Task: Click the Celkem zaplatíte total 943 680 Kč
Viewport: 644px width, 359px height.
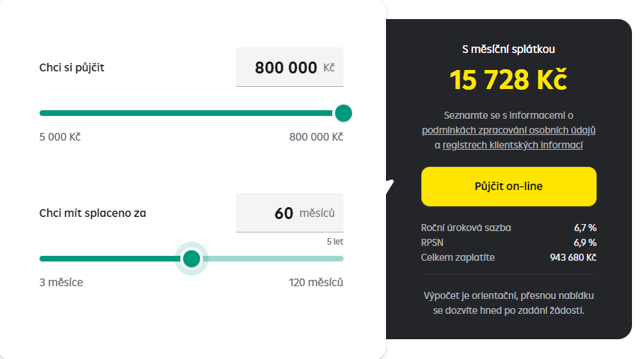Action: click(573, 257)
